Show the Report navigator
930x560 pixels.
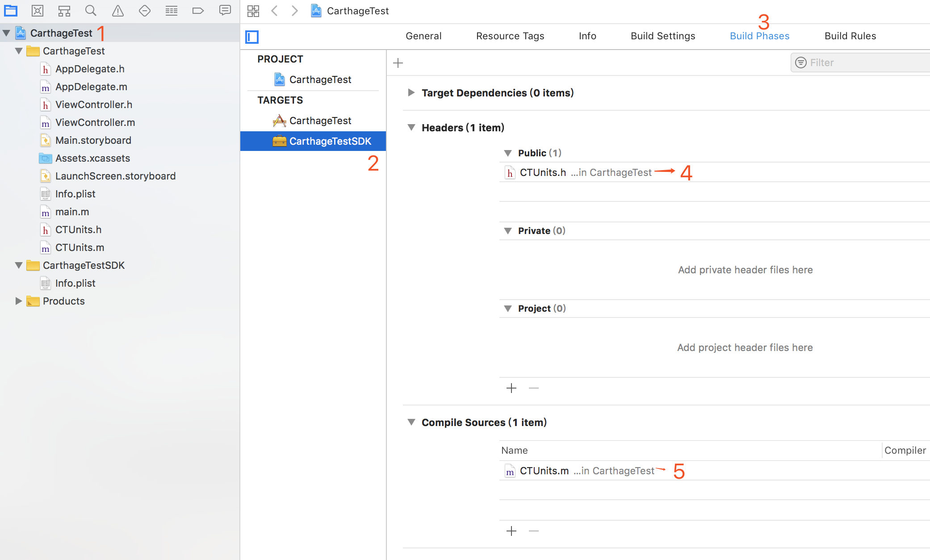pos(225,10)
